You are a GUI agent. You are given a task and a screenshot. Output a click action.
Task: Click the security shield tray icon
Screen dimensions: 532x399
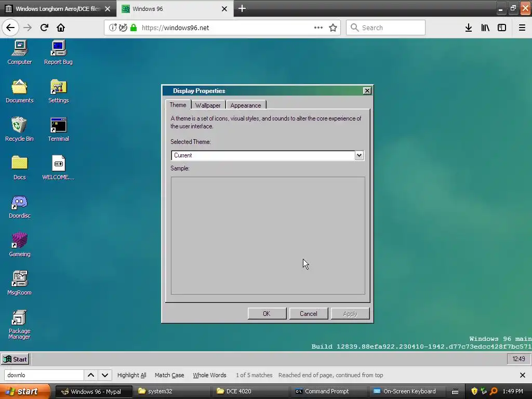click(474, 391)
